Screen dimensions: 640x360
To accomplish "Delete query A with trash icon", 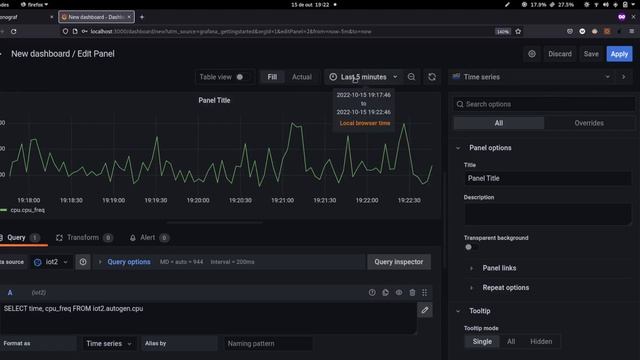I will (412, 292).
